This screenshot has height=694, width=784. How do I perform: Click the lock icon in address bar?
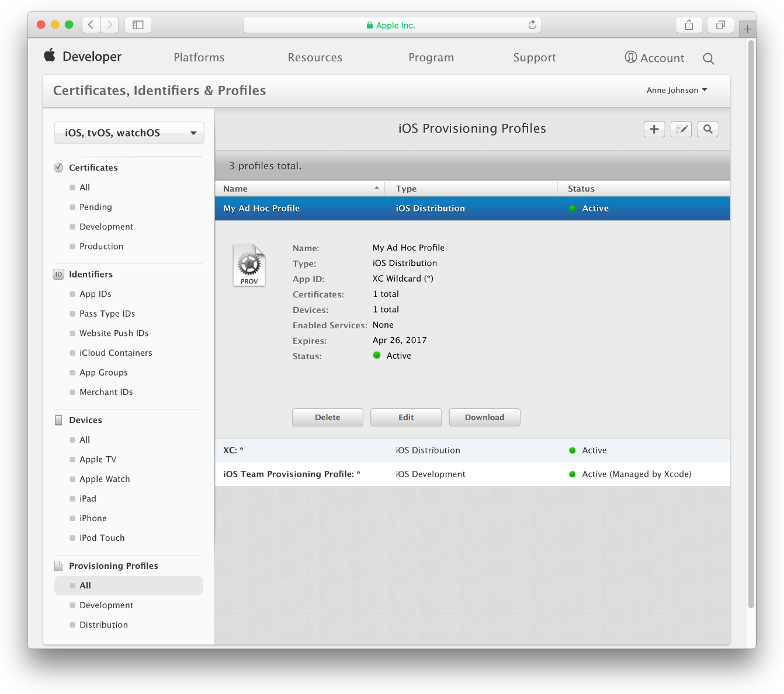click(370, 25)
